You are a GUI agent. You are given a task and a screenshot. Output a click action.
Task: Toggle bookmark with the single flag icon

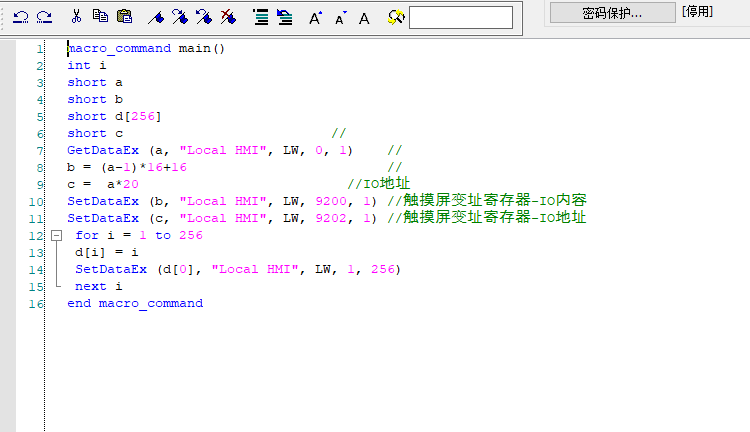coord(156,17)
